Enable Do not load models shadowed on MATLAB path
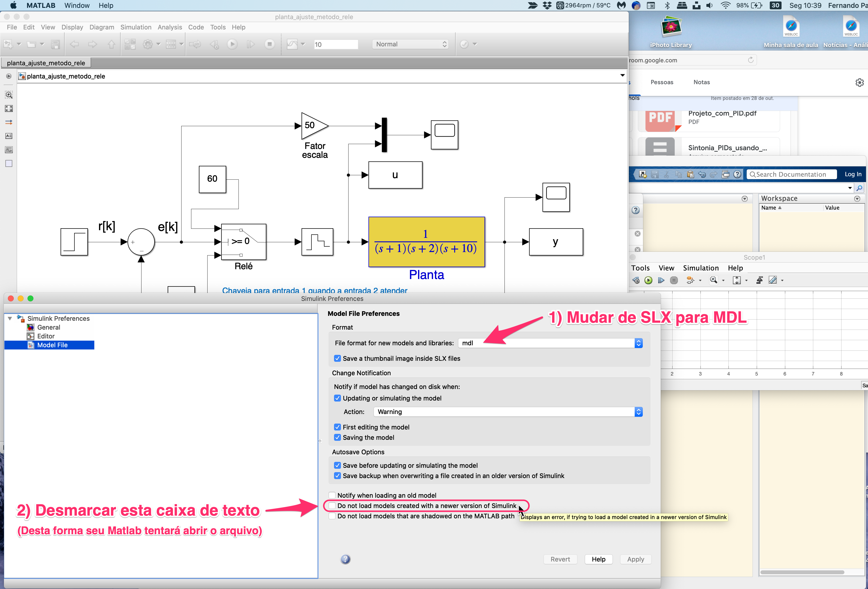Viewport: 868px width, 589px height. pos(332,516)
